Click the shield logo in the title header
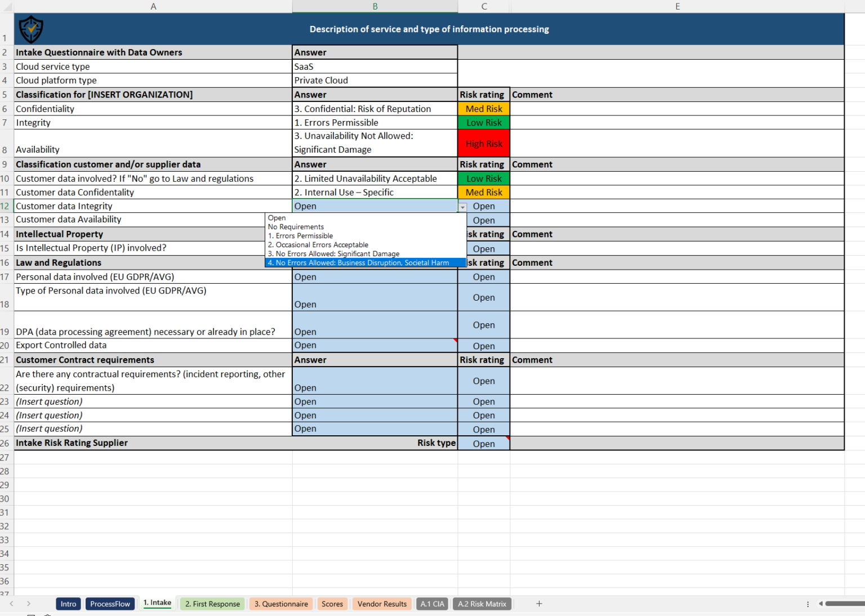 [x=31, y=29]
